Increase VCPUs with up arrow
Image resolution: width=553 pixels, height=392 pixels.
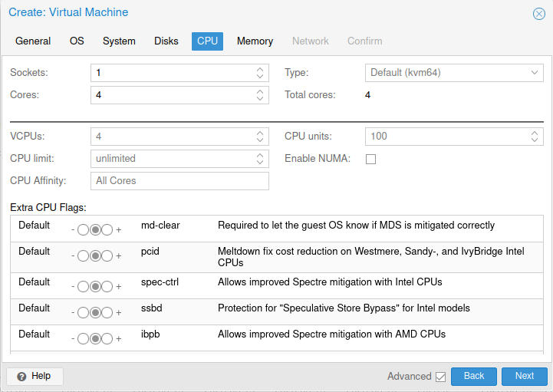260,133
